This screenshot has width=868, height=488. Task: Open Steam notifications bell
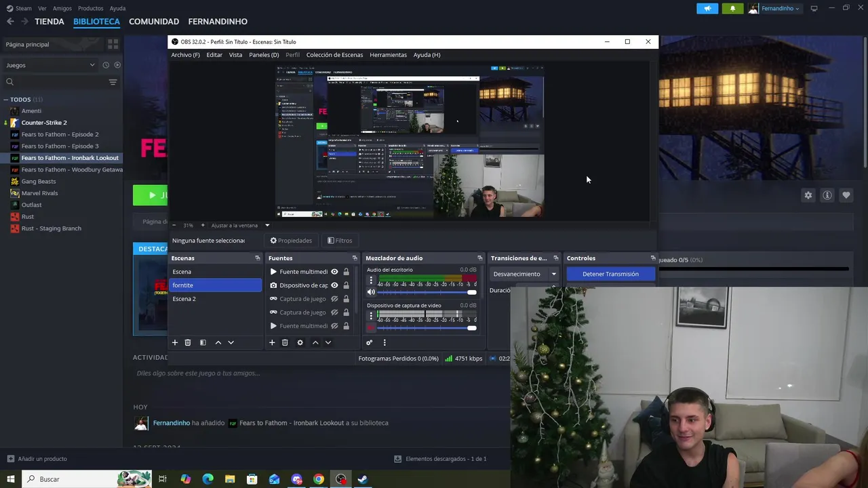tap(732, 8)
